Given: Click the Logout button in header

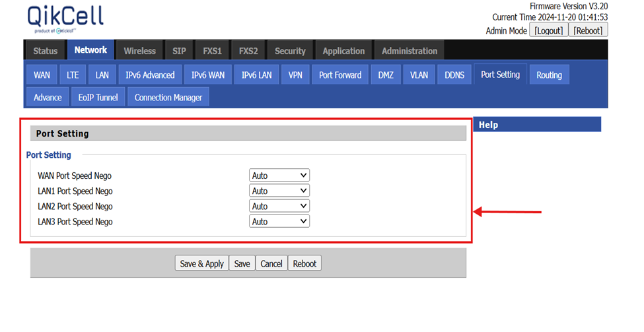Looking at the screenshot, I should point(549,30).
